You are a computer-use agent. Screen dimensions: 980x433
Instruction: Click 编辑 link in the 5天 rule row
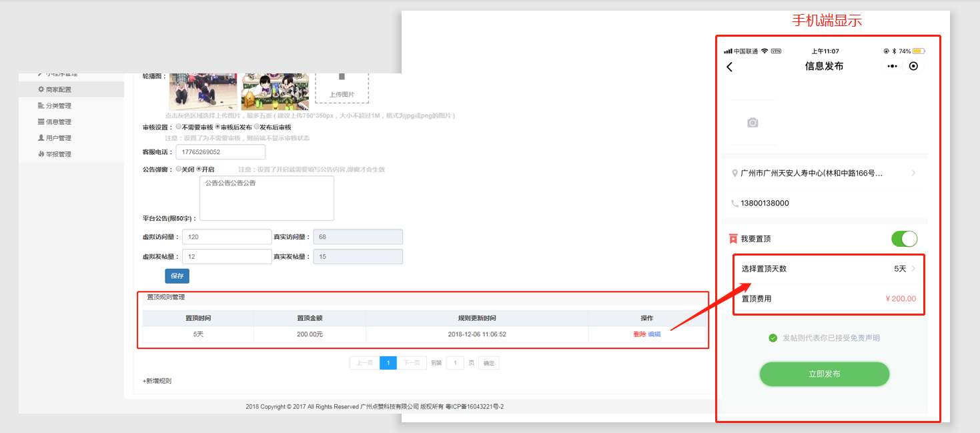[654, 334]
